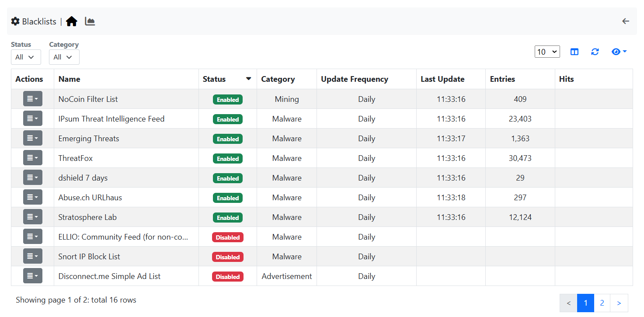
Task: Click the Disabled badge for ELLIO Community Feed
Action: pos(228,237)
